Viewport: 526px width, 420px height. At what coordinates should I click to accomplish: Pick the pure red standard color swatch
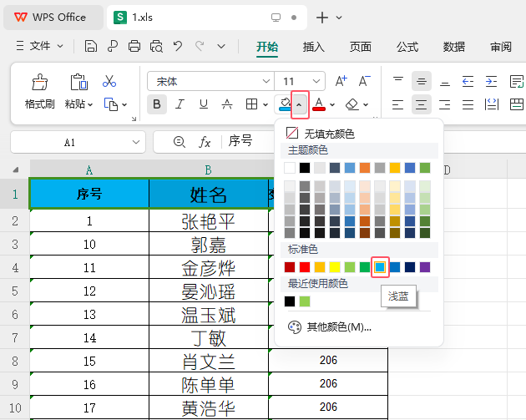pos(305,267)
